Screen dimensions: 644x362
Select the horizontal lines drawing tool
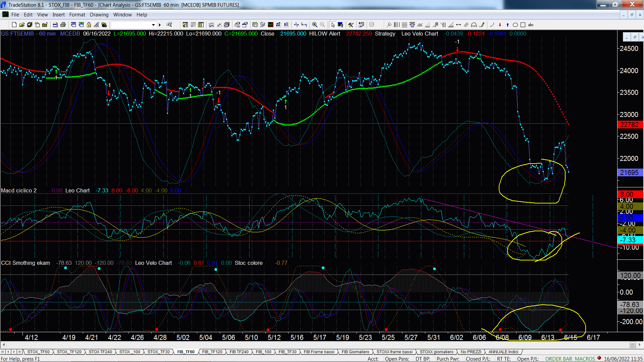coord(405,25)
